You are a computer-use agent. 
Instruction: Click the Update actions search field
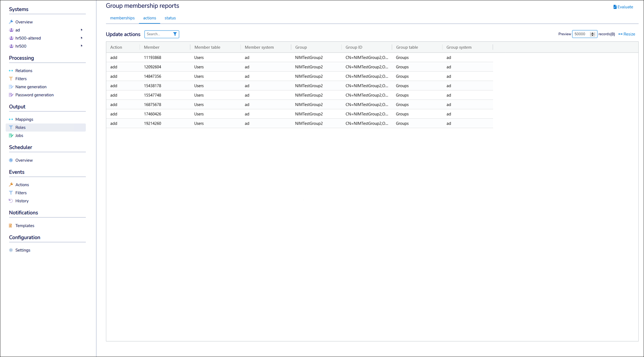point(158,34)
